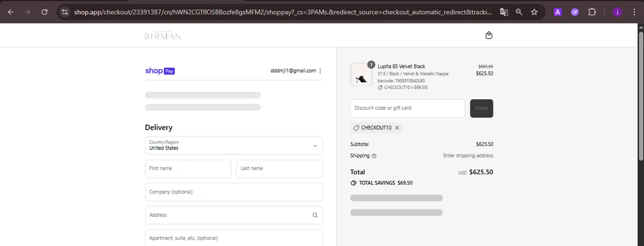Viewport: 644px width, 246px height.
Task: Reload the checkout page
Action: [x=45, y=12]
